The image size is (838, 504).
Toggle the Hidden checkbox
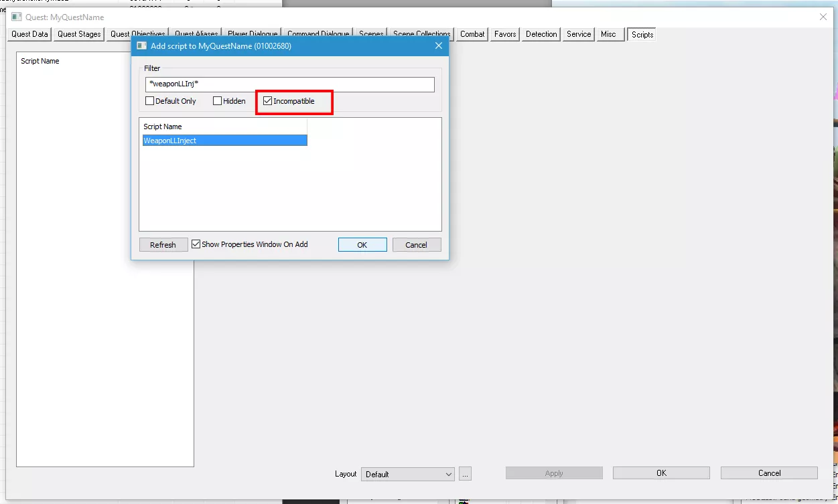coord(218,101)
